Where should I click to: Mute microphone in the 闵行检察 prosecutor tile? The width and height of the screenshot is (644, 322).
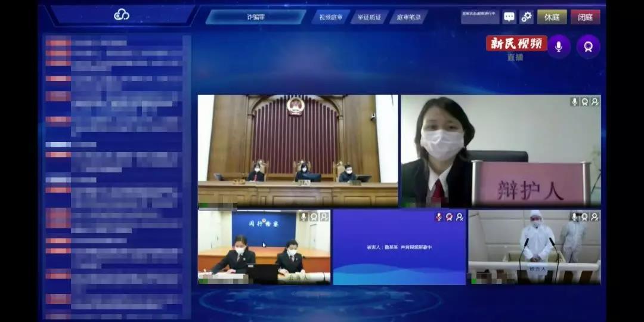click(x=304, y=216)
